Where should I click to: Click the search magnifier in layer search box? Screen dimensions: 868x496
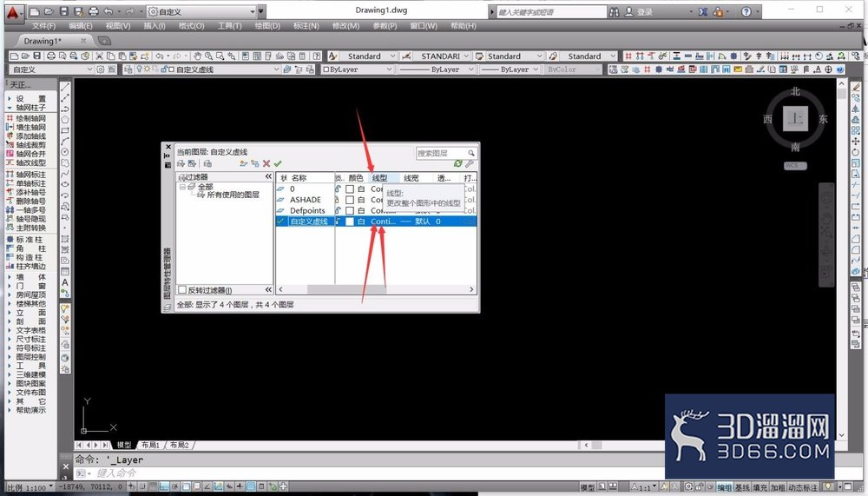coord(471,153)
